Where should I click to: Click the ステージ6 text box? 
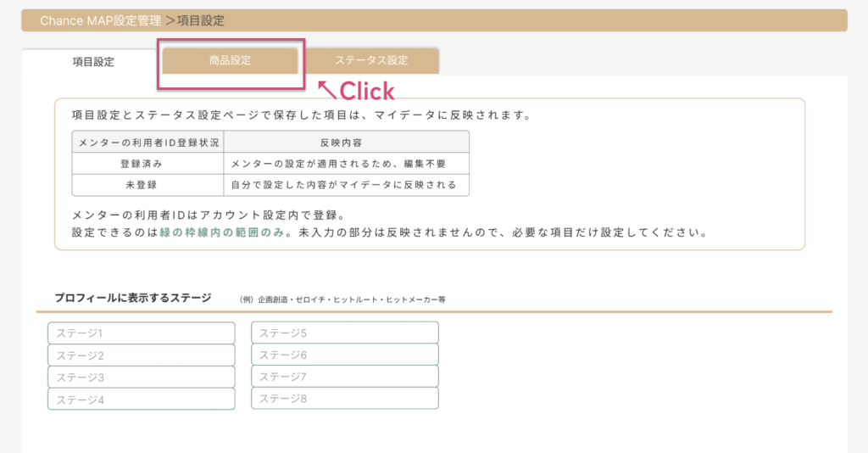[344, 355]
